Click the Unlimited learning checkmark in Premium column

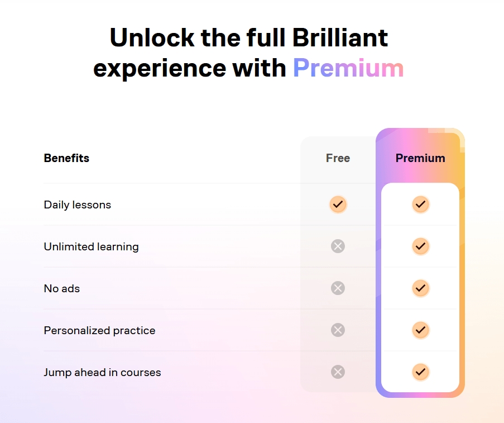(x=420, y=246)
